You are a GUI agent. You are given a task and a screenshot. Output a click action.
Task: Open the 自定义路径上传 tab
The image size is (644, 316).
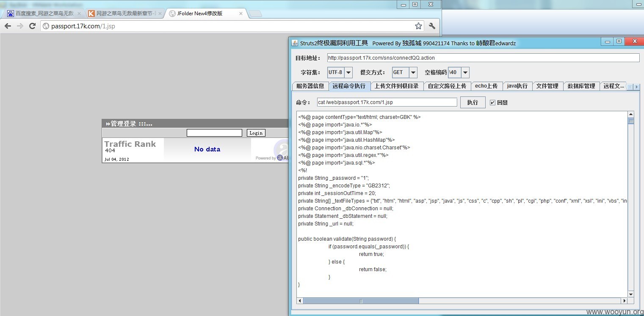tap(447, 86)
